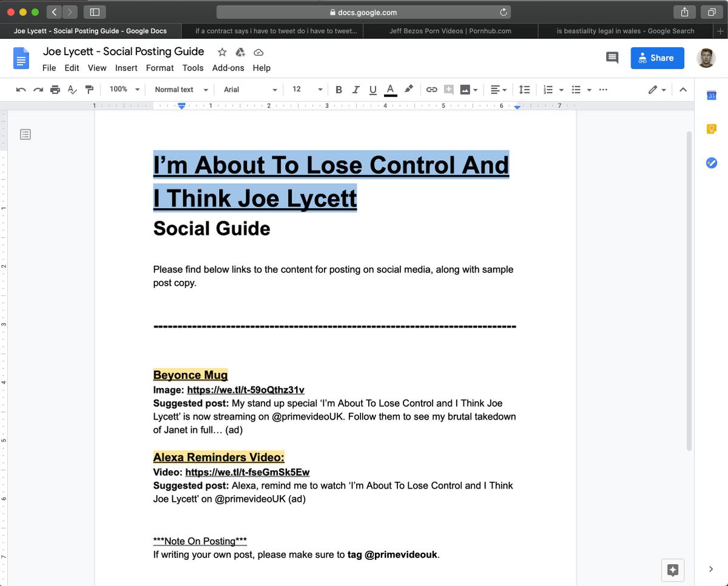Open comment history speech bubble icon
Viewport: 728px width, 586px height.
[612, 58]
